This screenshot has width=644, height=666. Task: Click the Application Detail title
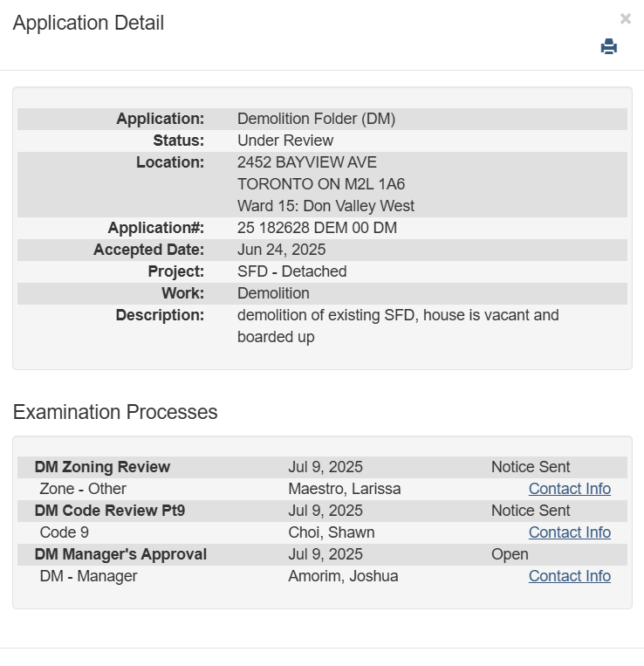click(x=88, y=24)
